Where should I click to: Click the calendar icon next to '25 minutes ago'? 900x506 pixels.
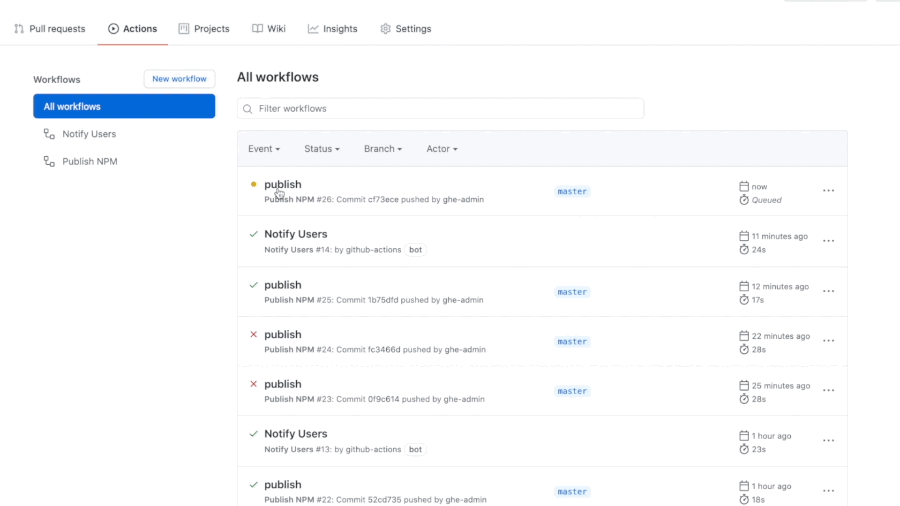click(x=744, y=386)
